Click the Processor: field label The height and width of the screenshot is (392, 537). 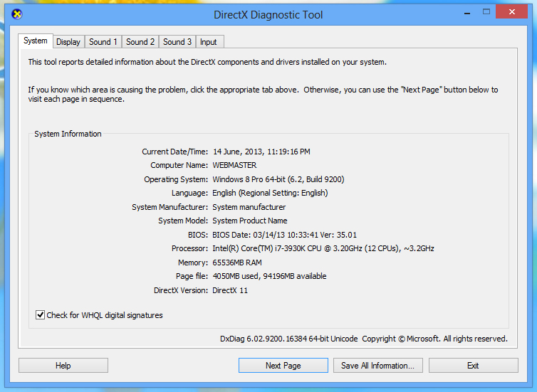(x=189, y=248)
